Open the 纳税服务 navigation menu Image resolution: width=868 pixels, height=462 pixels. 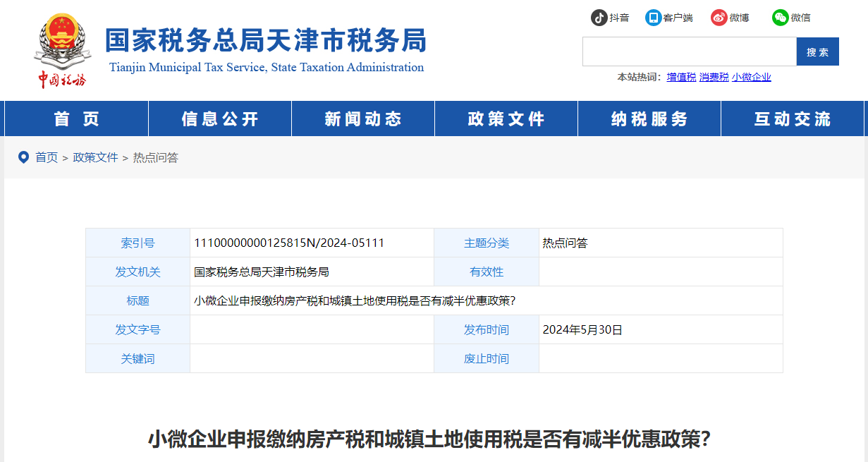click(x=649, y=118)
